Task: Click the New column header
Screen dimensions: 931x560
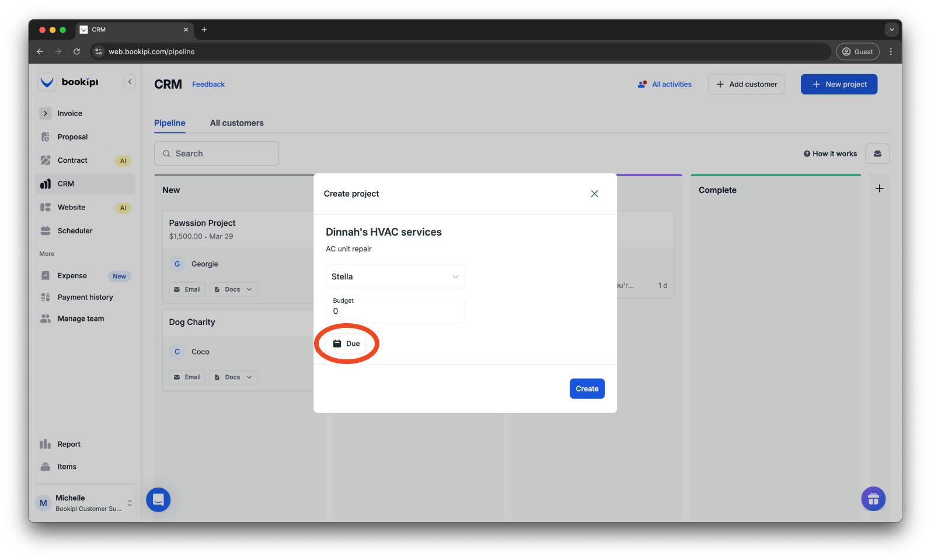Action: tap(171, 190)
